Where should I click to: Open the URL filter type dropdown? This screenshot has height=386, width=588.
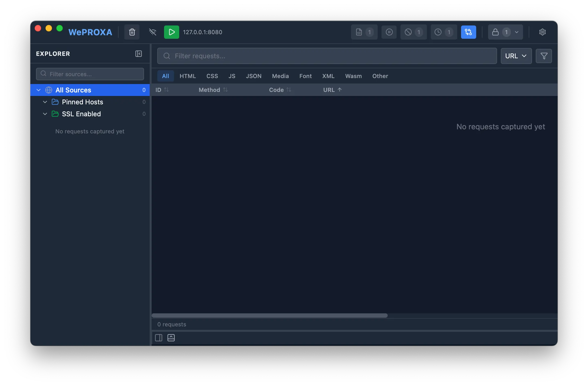click(x=516, y=56)
